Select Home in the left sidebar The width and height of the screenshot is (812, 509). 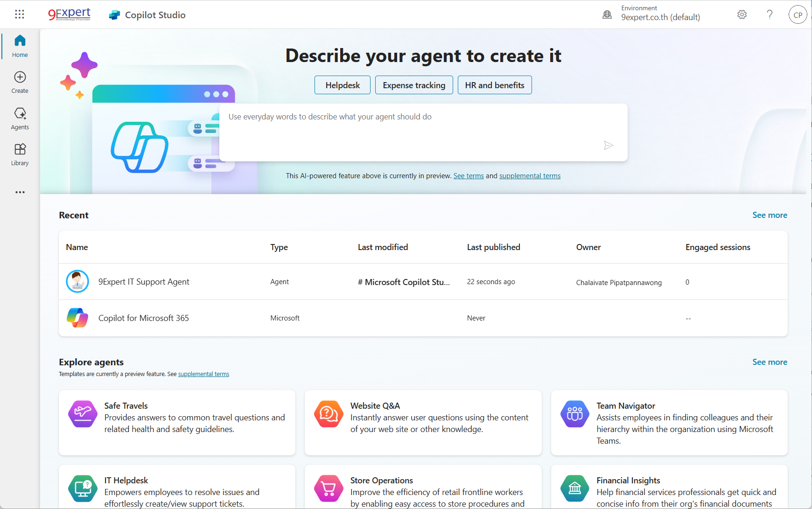(x=20, y=45)
